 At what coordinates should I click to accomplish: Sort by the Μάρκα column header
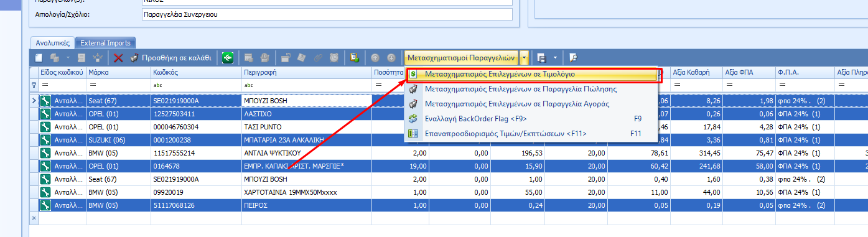(118, 73)
